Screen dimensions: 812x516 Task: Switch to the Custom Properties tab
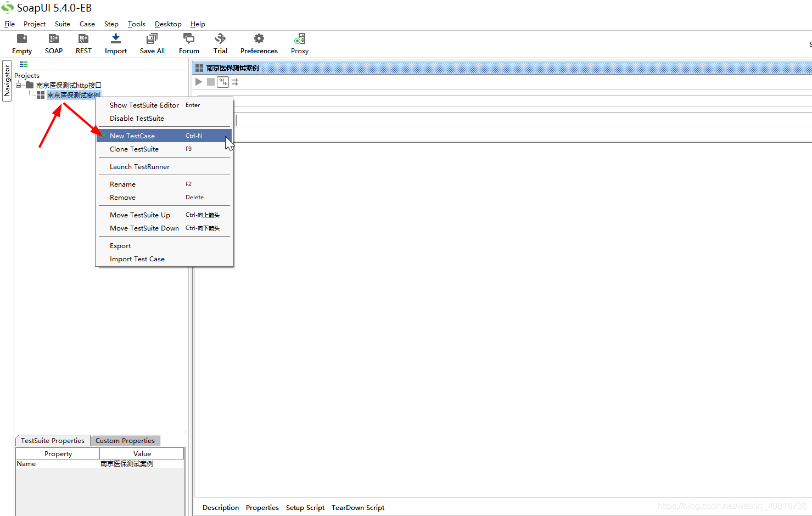coord(125,440)
